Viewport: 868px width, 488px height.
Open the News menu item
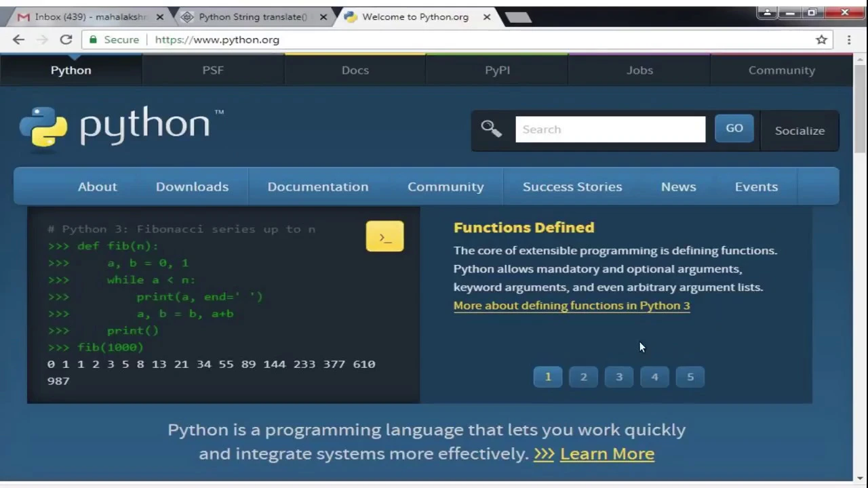(679, 186)
